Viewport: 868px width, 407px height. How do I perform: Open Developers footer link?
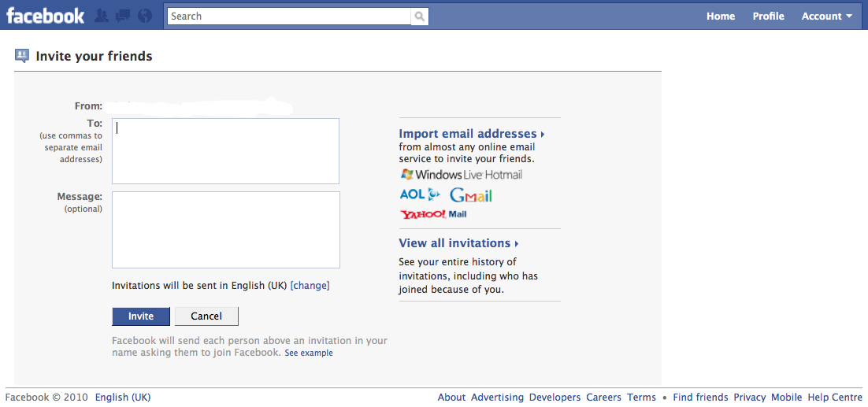[x=555, y=397]
